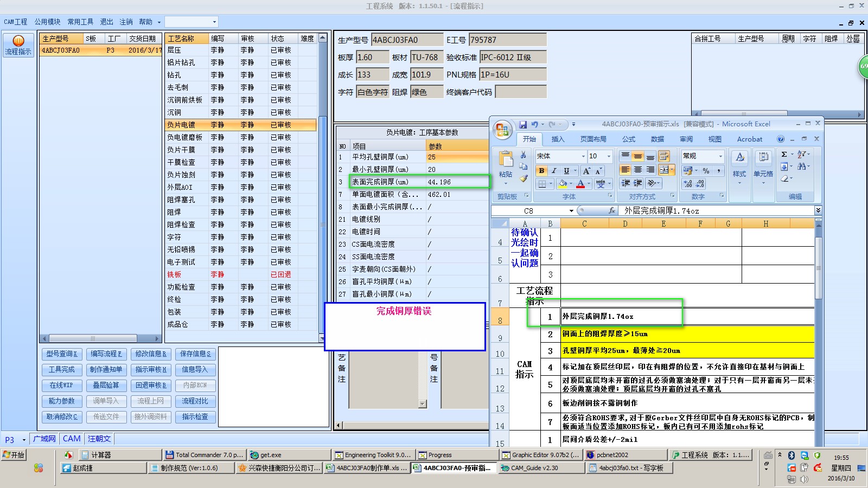Click the formula bar input field

coord(716,211)
